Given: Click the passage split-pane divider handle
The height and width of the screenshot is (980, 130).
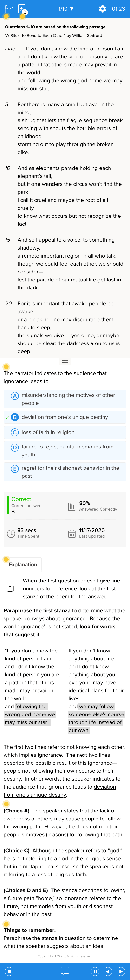Looking at the screenshot, I should (x=65, y=361).
